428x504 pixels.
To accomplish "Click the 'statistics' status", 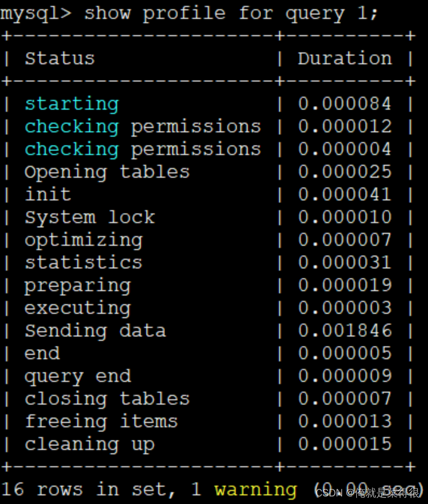I will (84, 263).
